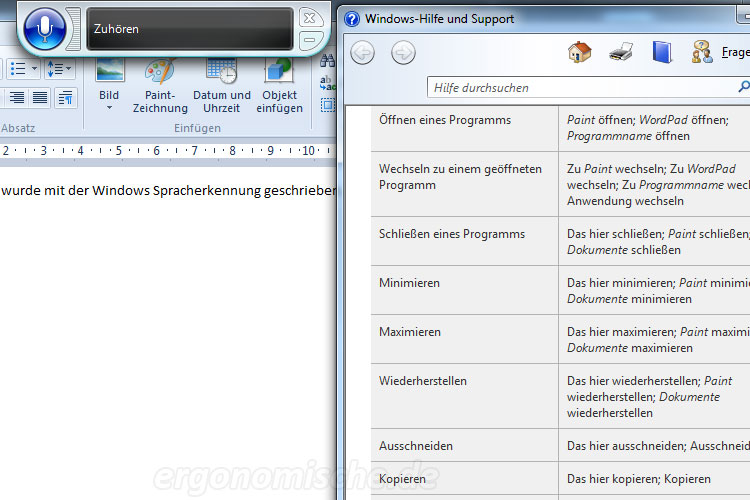Click the 'Minimieren' cell

tap(464, 290)
